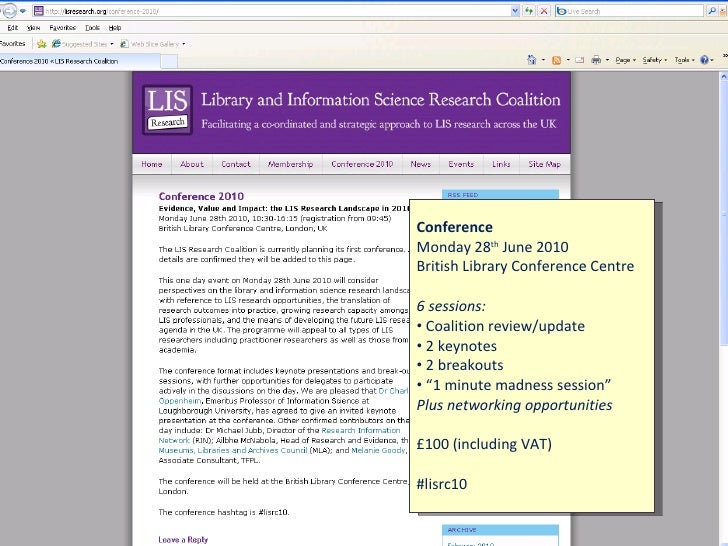Open the Favorites menu
The height and width of the screenshot is (546, 728).
(62, 27)
